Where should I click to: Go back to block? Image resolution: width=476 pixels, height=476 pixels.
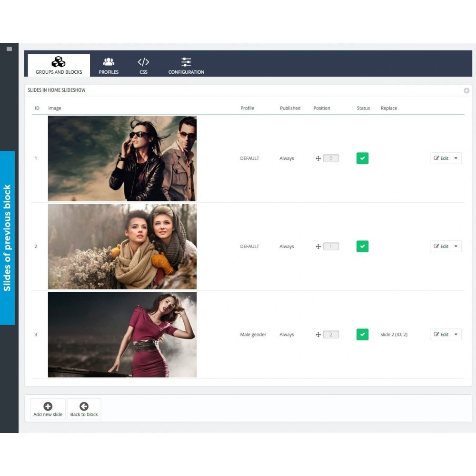pos(84,409)
